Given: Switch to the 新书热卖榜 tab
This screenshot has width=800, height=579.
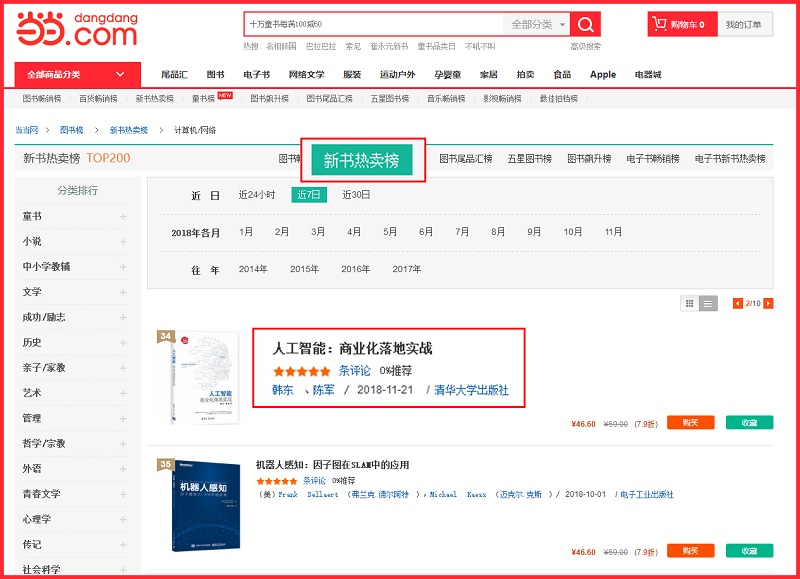Looking at the screenshot, I should coord(368,160).
